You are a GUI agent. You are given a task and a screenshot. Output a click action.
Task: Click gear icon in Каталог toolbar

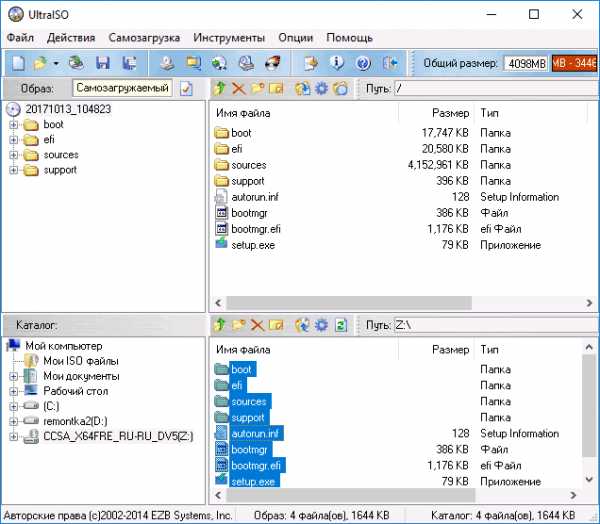321,325
